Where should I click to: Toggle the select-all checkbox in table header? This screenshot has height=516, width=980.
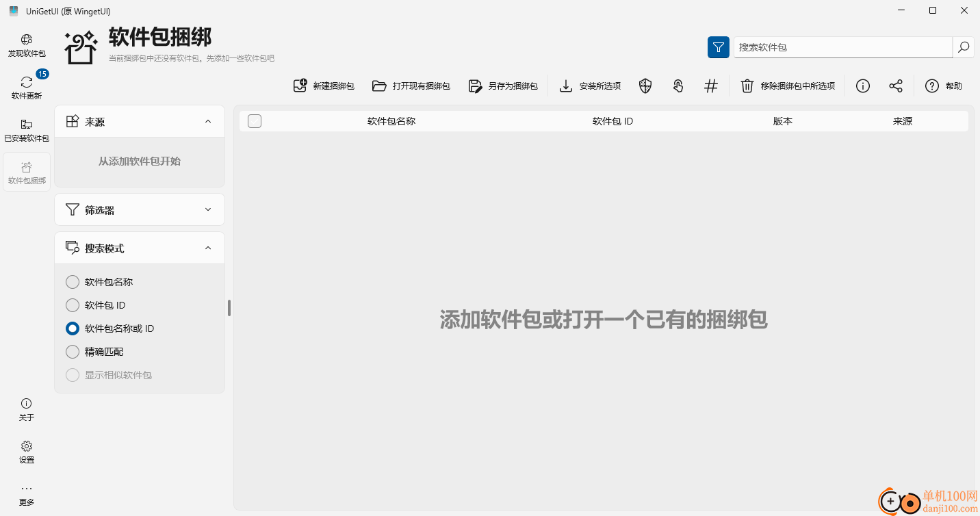click(x=255, y=121)
